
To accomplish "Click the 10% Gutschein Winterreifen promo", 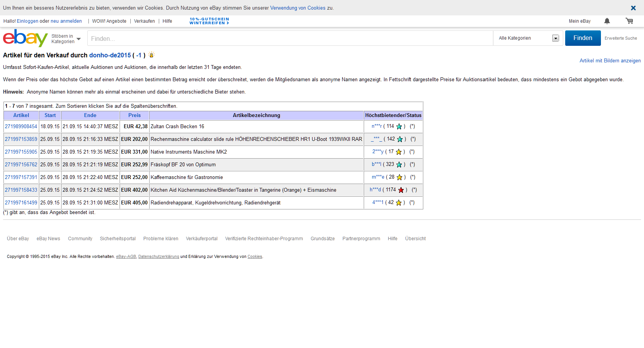I will pyautogui.click(x=209, y=21).
